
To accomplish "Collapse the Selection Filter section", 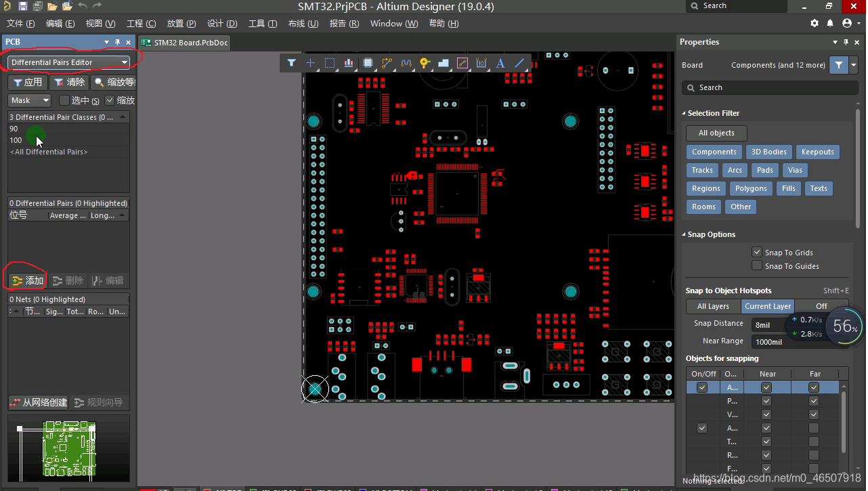I will click(x=683, y=113).
